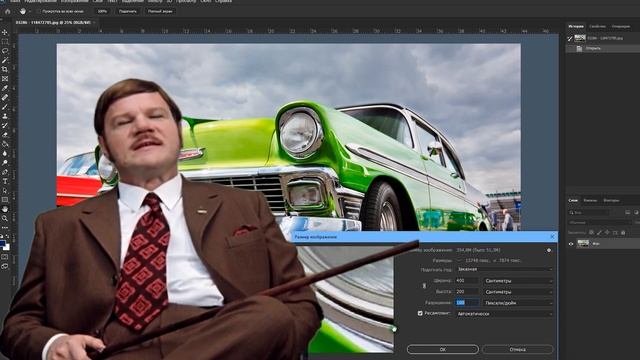
Task: Select the Move tool
Action: tap(5, 32)
